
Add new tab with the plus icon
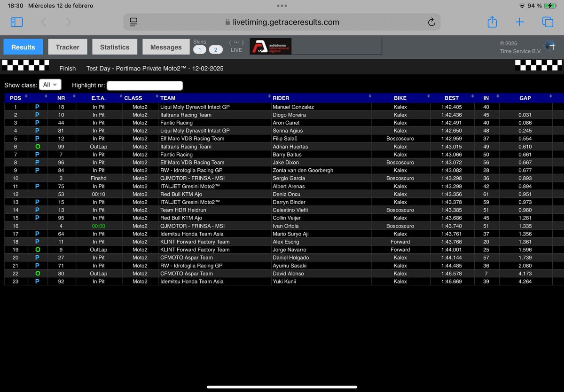[520, 22]
